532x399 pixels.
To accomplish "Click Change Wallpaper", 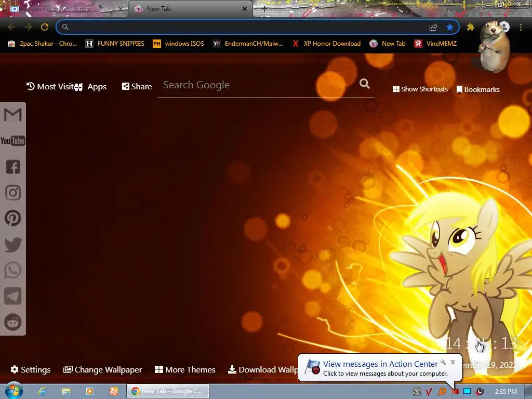I will (102, 369).
